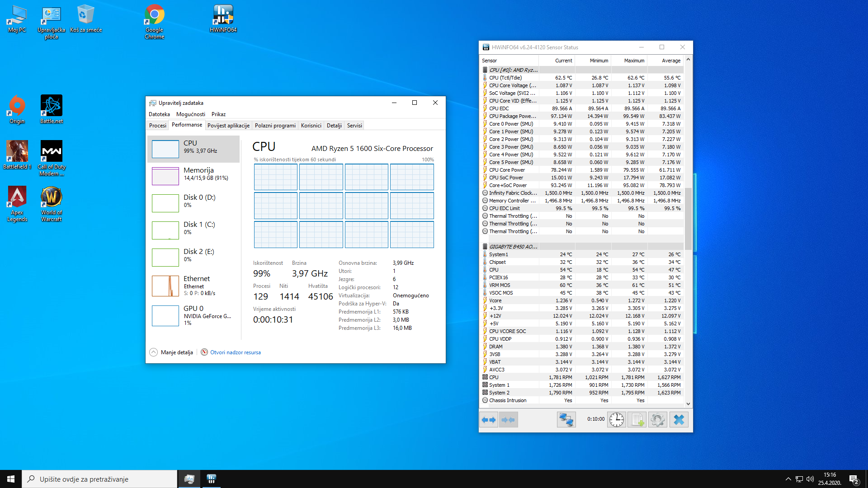Click the Windows taskbar search box
The image size is (868, 488).
[x=99, y=479]
